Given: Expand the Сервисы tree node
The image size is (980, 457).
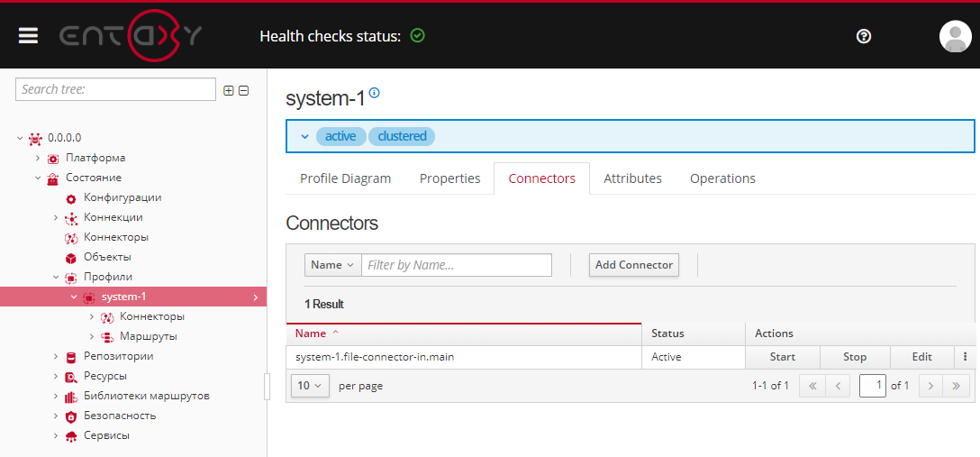Looking at the screenshot, I should tap(56, 436).
